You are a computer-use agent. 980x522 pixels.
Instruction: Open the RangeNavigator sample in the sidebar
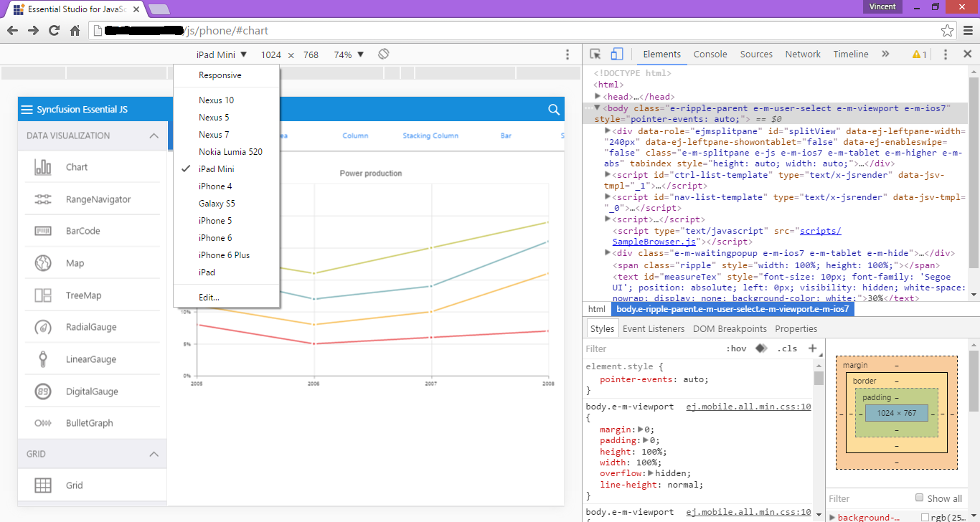98,199
